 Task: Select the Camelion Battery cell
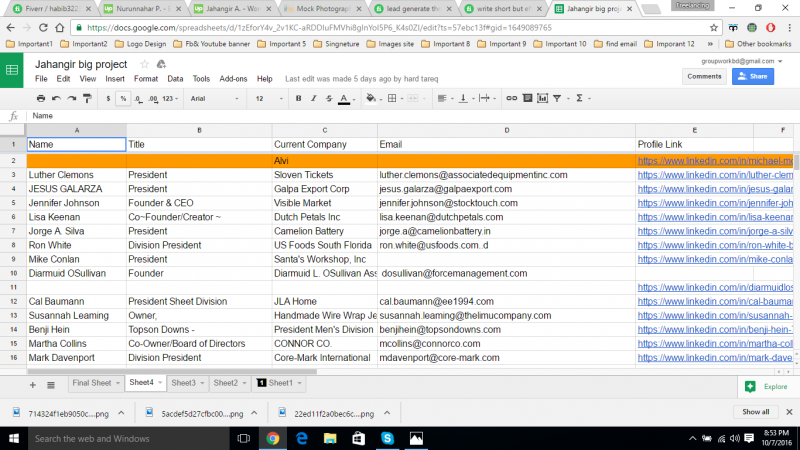point(324,231)
